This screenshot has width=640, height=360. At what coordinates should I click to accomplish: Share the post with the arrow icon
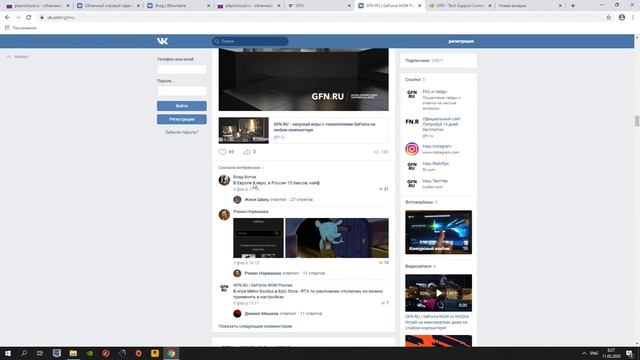coord(247,152)
